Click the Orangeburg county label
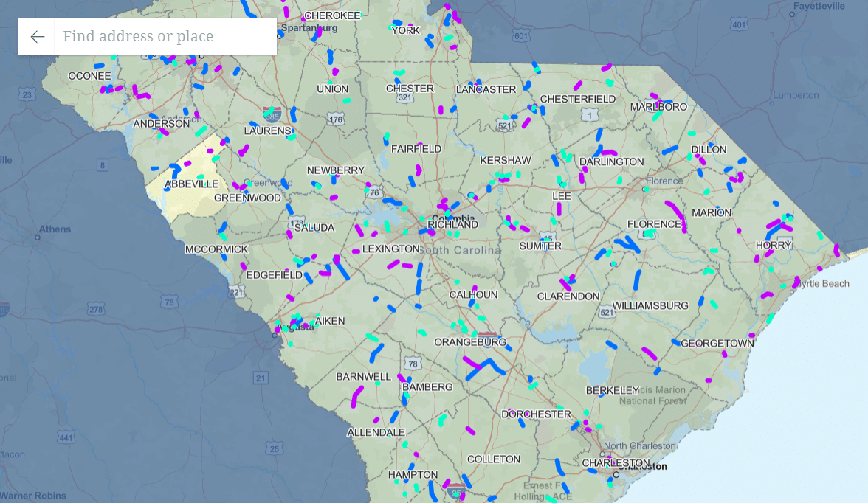The width and height of the screenshot is (868, 503). [x=469, y=342]
